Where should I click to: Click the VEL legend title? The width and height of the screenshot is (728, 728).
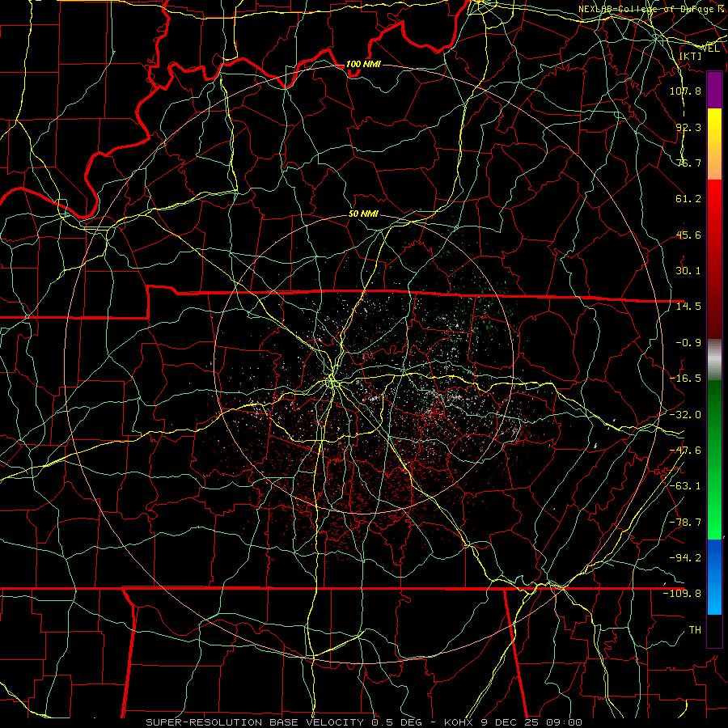(710, 49)
